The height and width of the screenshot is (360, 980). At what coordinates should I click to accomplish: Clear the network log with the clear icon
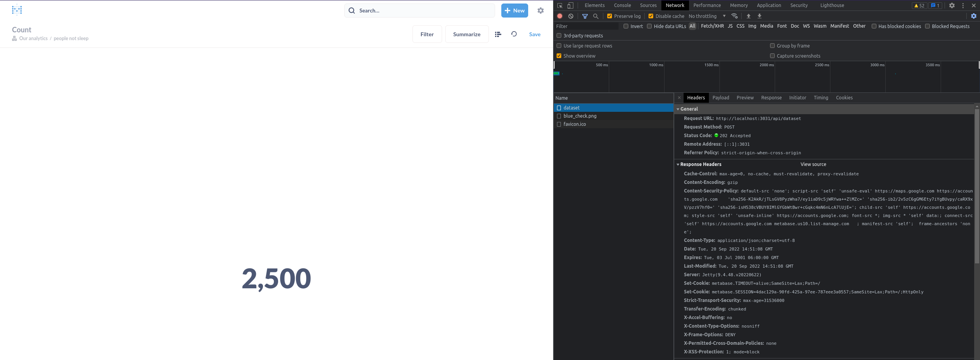tap(571, 16)
